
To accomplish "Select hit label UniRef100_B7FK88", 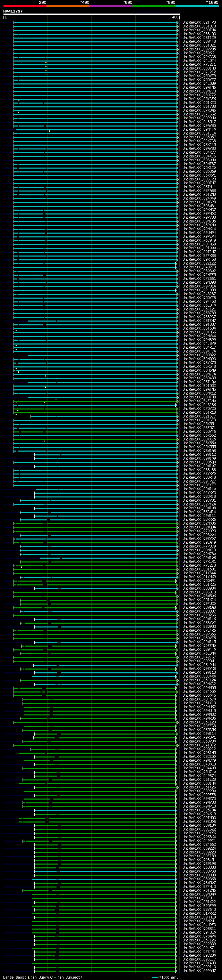I will (199, 256).
